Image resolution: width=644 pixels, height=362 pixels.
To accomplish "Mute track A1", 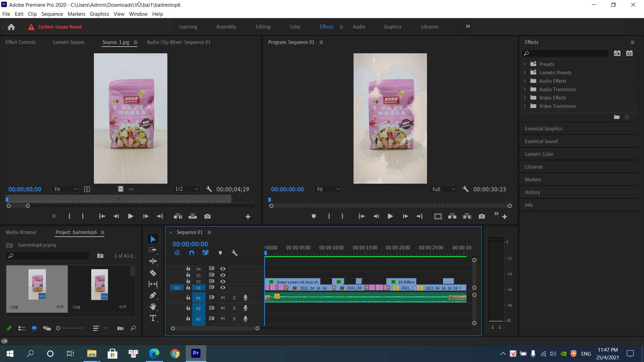I will pyautogui.click(x=223, y=298).
